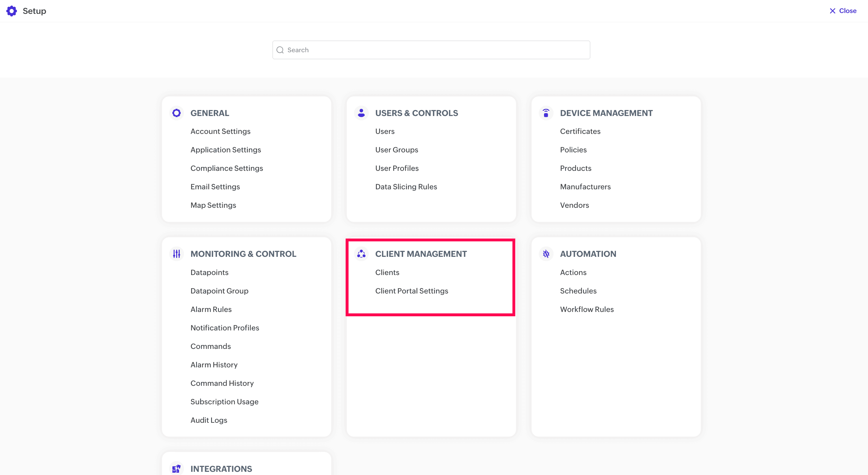
Task: Go to Data Slicing Rules
Action: coord(406,186)
